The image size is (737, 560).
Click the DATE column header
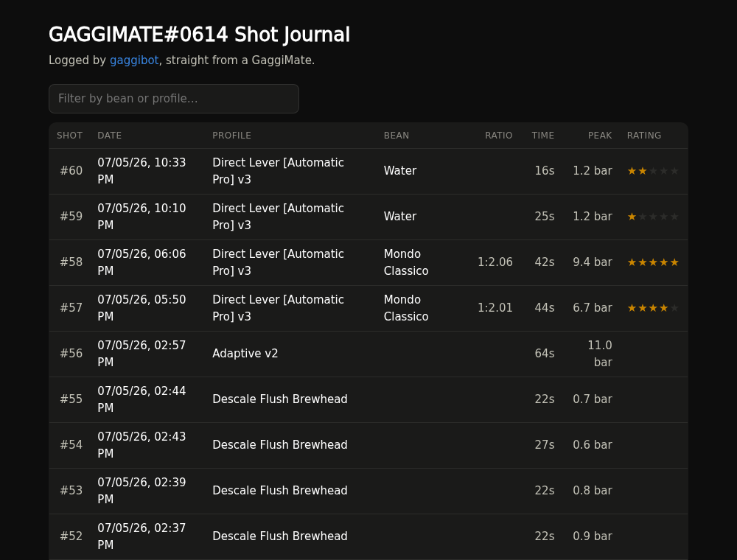click(110, 136)
